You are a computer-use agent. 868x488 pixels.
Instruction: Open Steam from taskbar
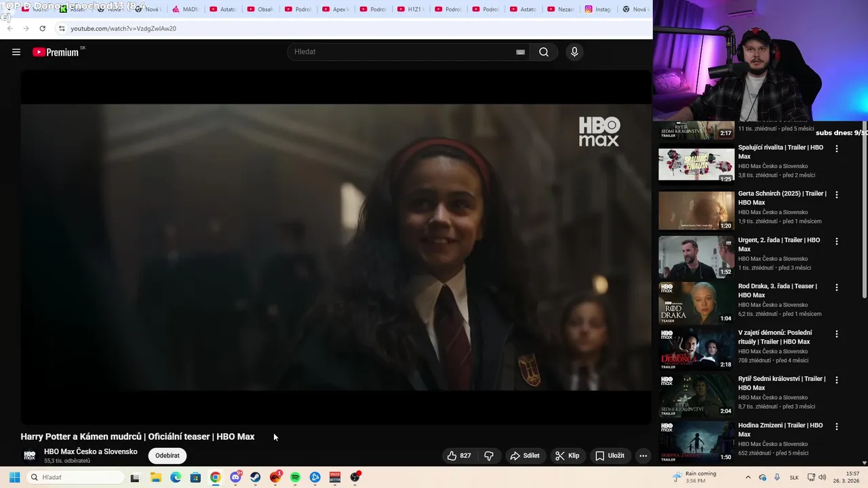pos(255,477)
